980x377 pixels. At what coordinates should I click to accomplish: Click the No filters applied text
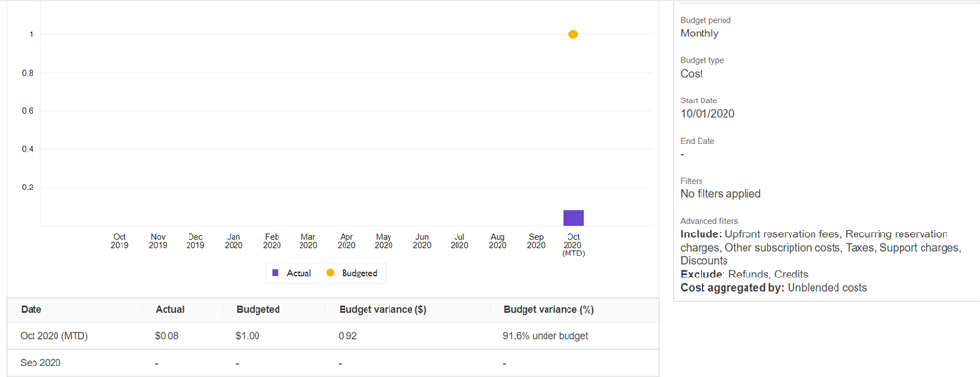(721, 194)
